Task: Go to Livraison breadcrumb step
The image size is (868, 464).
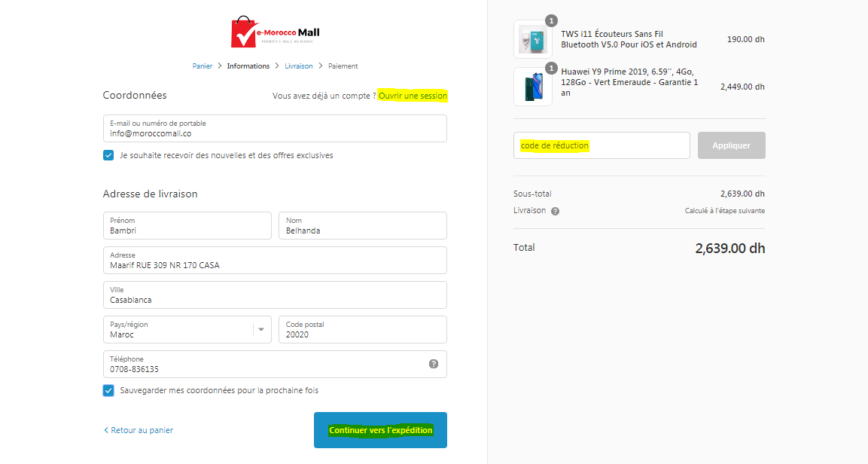Action: click(299, 66)
